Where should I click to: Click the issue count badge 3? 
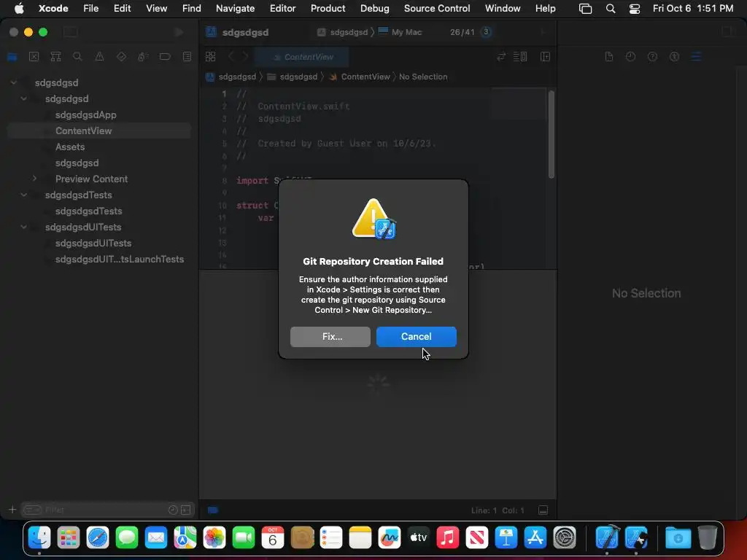pyautogui.click(x=486, y=32)
